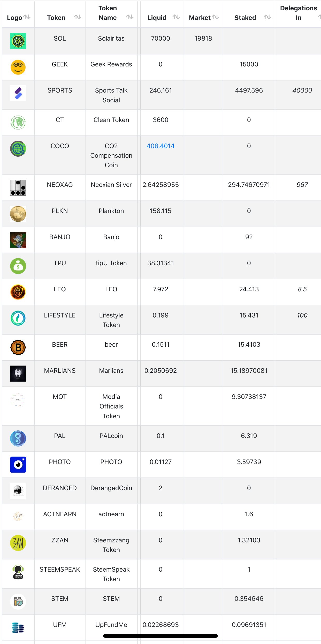Click the 967 NEOXAG delegation value

[x=302, y=185]
